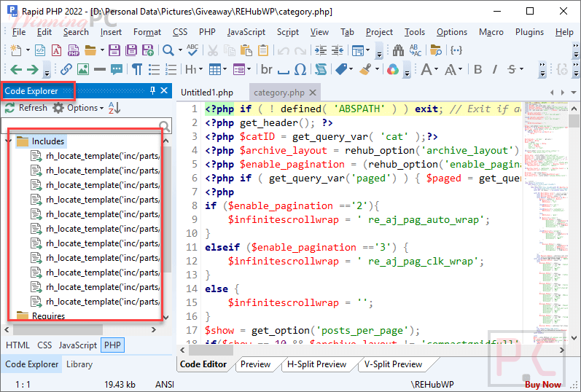Open the Open-file folder dropdown arrow
581x392 pixels.
point(102,50)
